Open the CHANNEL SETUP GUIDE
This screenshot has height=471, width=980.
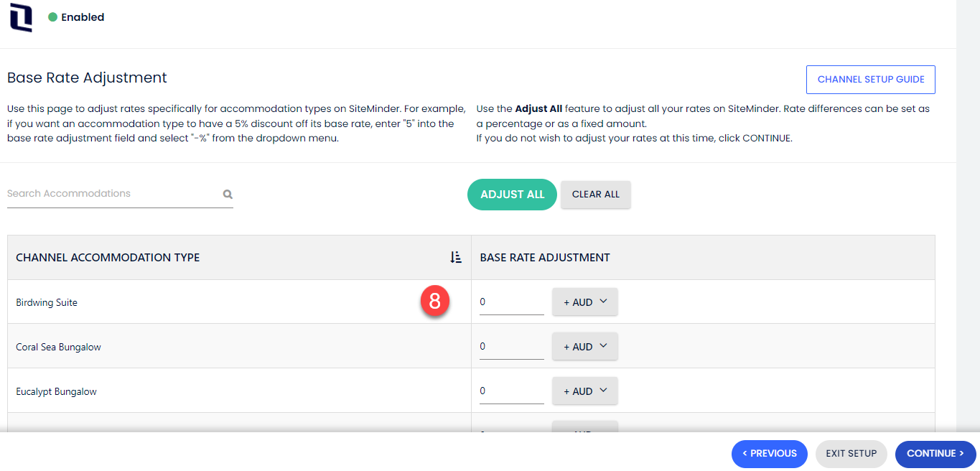870,79
